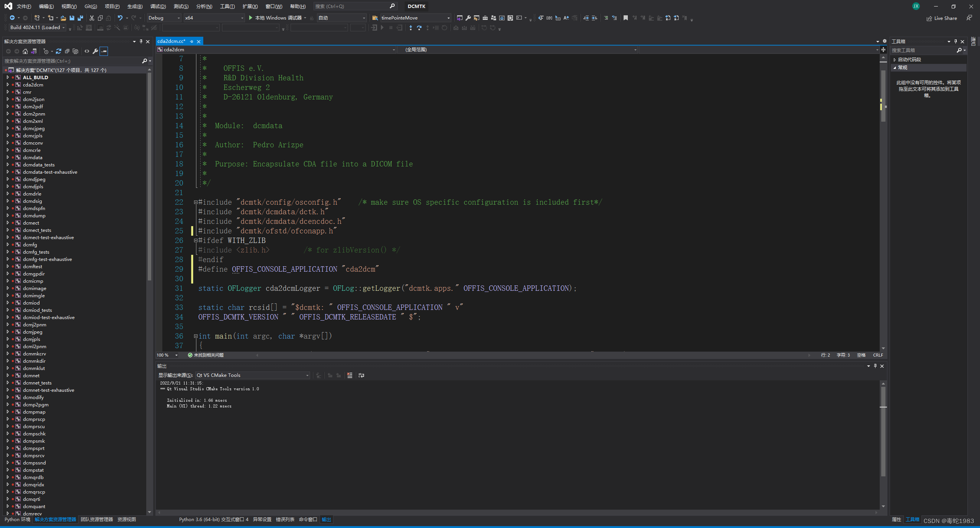Viewport: 980px width, 528px height.
Task: Select the cda2dcm project in tree
Action: (x=33, y=85)
